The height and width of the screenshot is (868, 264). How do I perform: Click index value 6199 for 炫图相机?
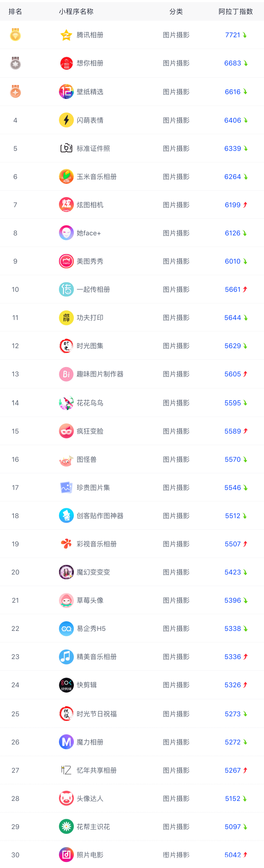tap(233, 205)
